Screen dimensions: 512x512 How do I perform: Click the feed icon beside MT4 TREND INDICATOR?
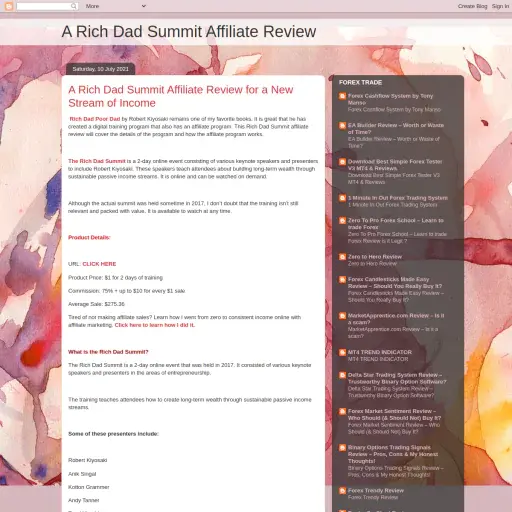(x=342, y=353)
